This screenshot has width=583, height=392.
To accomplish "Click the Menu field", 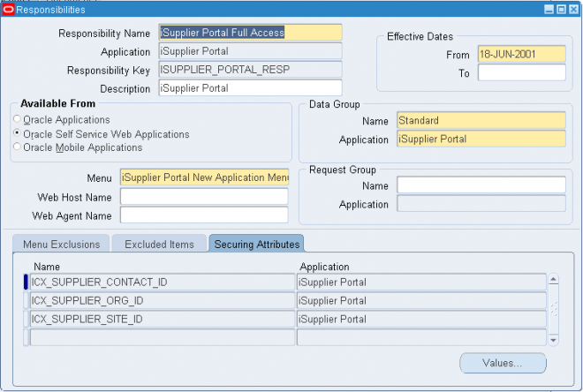I will click(x=204, y=177).
